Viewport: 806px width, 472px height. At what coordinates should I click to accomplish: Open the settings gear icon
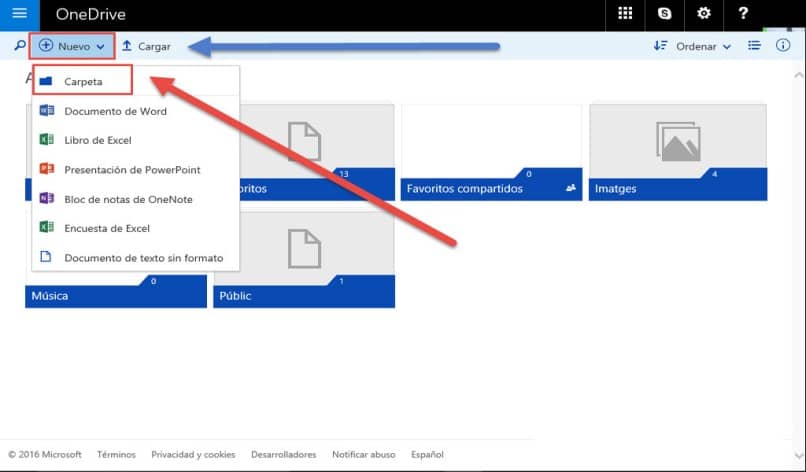(x=704, y=13)
